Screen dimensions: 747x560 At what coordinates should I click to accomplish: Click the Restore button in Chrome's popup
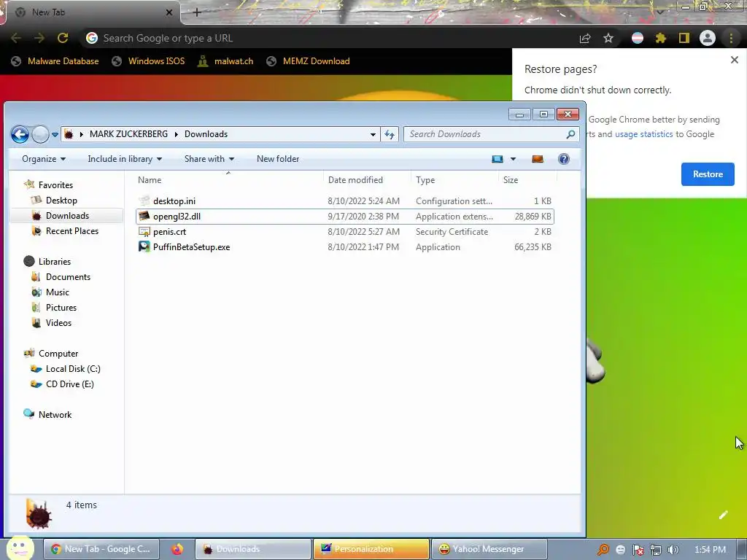(708, 174)
